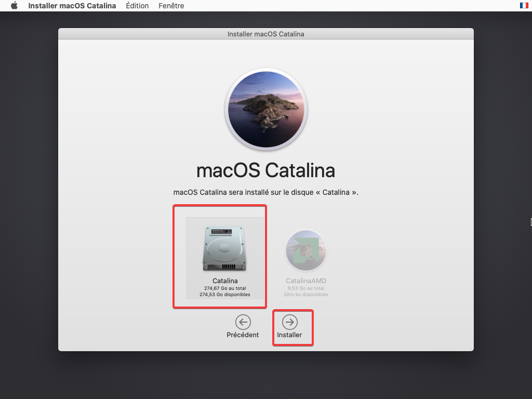Click the Zéro ko disponibles text
Viewport: 532px width, 399px height.
306,295
